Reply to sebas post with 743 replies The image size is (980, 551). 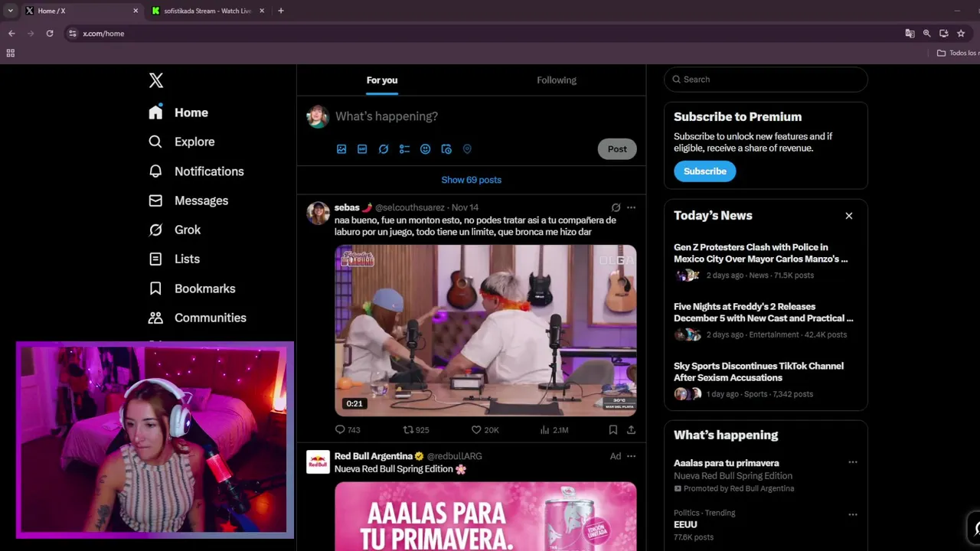point(348,430)
